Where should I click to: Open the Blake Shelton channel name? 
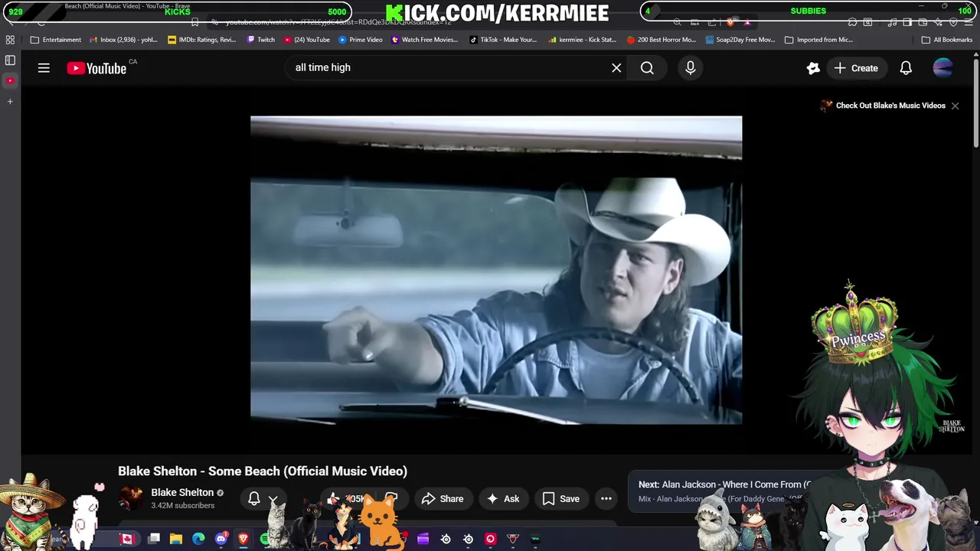182,492
